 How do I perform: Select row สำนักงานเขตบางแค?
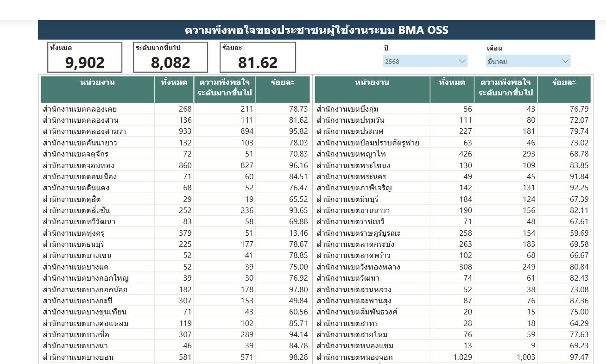pos(175,267)
